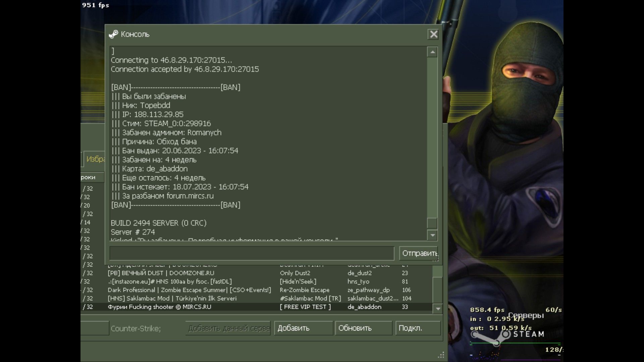Click the #Saklambac Mod [TR] cell
Screen dimensions: 644x362
point(310,298)
